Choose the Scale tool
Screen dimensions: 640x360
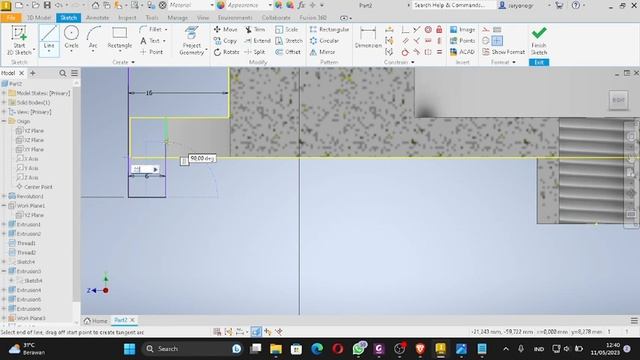(287, 29)
